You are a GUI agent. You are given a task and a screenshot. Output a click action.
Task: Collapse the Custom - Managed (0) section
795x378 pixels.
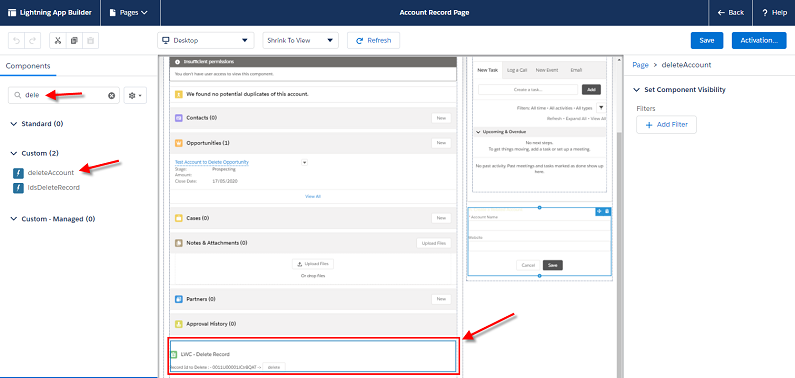coord(14,219)
